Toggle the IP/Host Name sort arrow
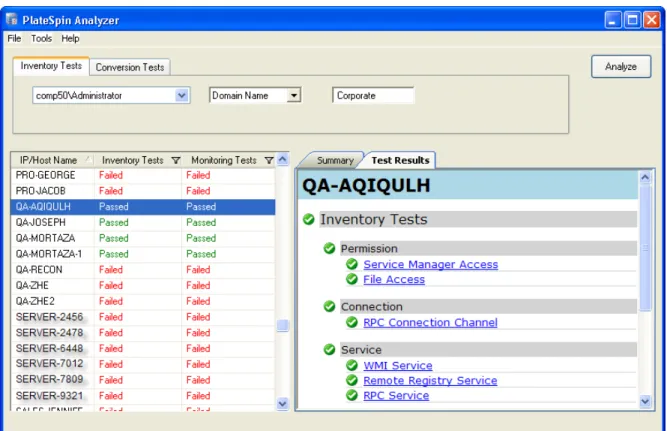667x431 pixels. click(x=88, y=160)
